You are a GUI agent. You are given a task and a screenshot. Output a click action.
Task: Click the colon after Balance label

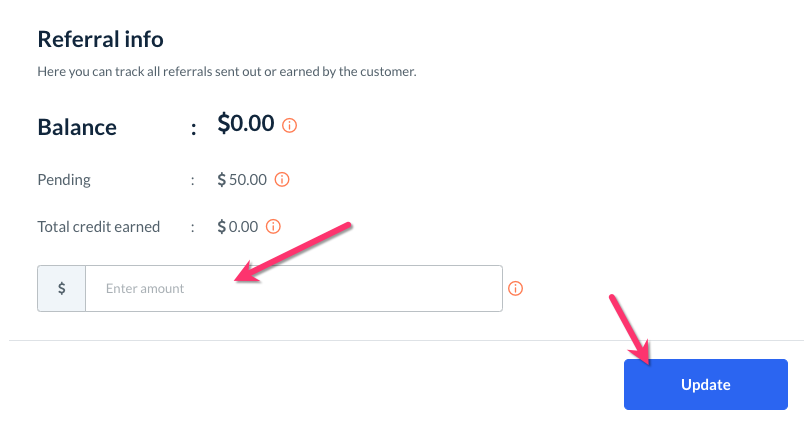pos(194,127)
